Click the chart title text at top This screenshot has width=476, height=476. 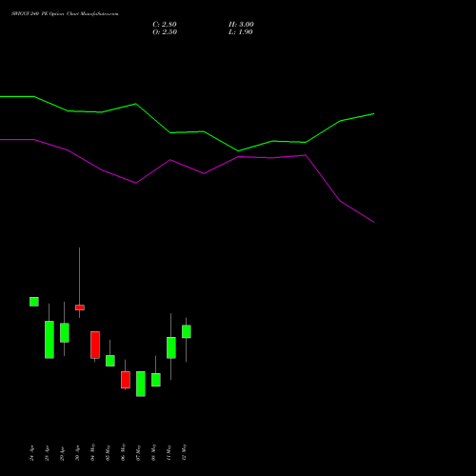coord(65,14)
